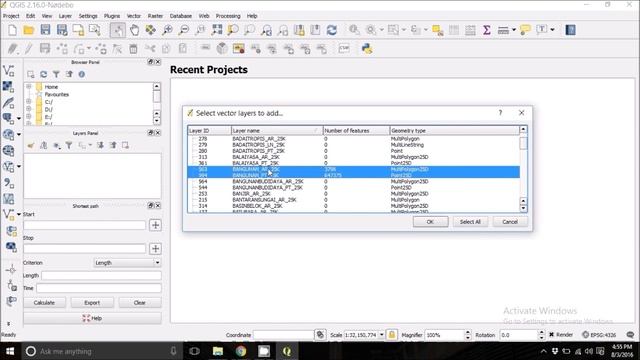Image resolution: width=640 pixels, height=360 pixels.
Task: Click the layer list vertical scrollbar
Action: [x=523, y=169]
